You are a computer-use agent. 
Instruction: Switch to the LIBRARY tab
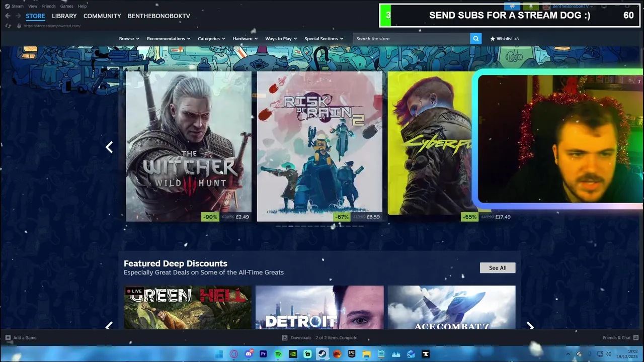coord(64,16)
